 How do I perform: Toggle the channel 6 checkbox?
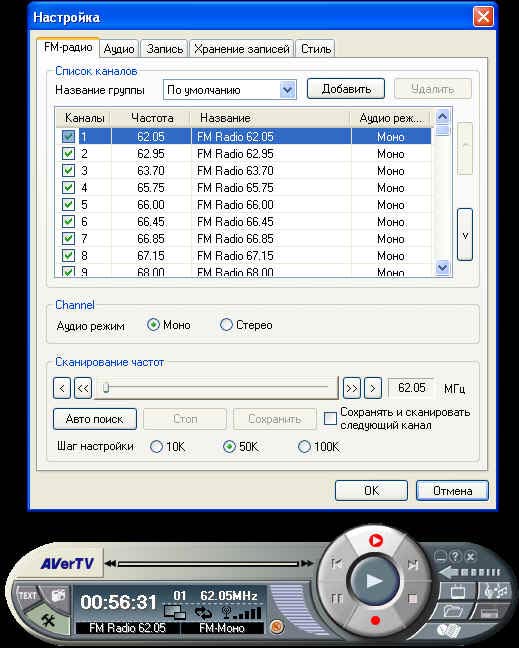68,222
